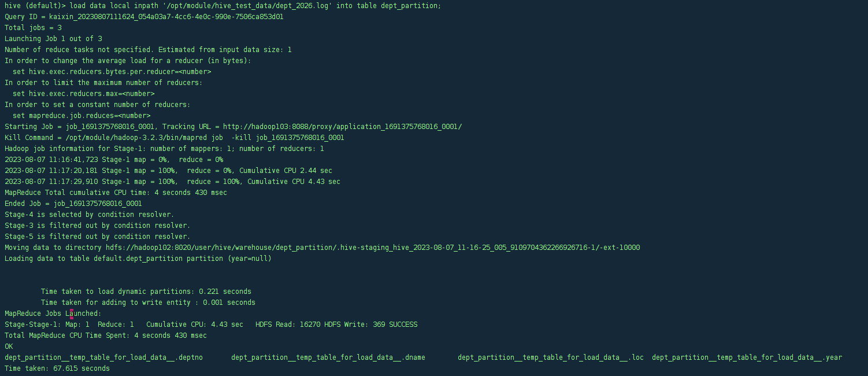Click the 'Time taken: 67.615 seconds' line
Viewport: 868px width, 376px height.
[57, 368]
